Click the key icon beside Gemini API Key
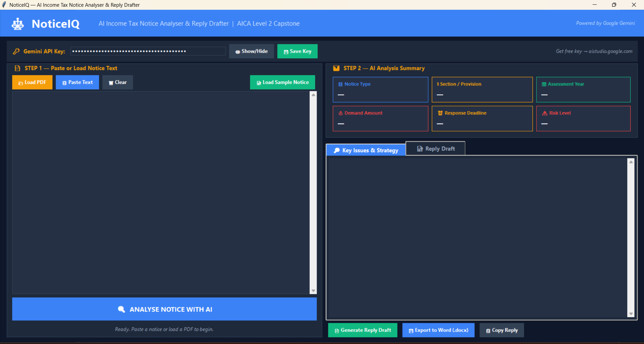 coord(16,51)
